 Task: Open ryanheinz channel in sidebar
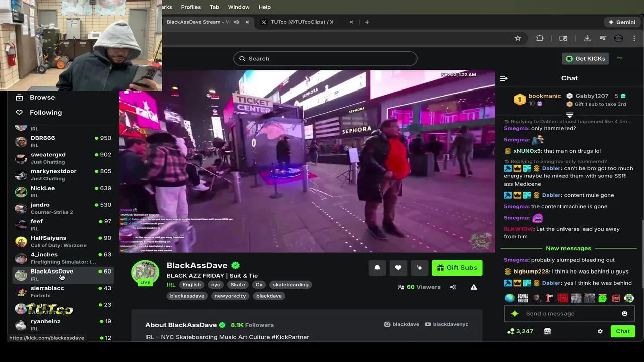pos(63,324)
